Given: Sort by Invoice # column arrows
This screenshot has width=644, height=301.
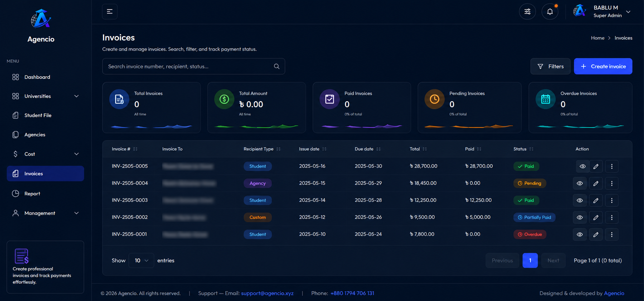Looking at the screenshot, I should pos(135,149).
